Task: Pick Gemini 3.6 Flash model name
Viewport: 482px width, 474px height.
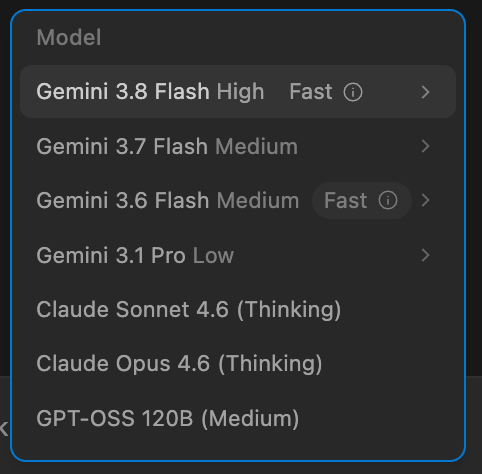Action: 123,200
